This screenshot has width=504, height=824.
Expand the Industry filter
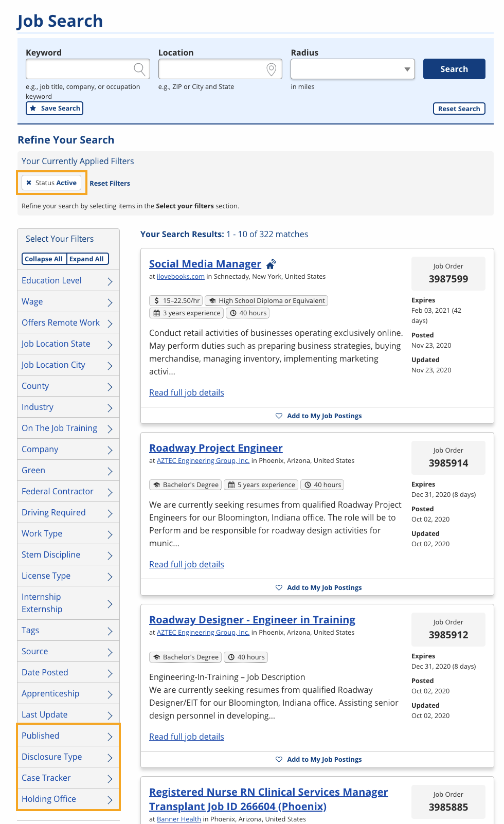pos(68,407)
